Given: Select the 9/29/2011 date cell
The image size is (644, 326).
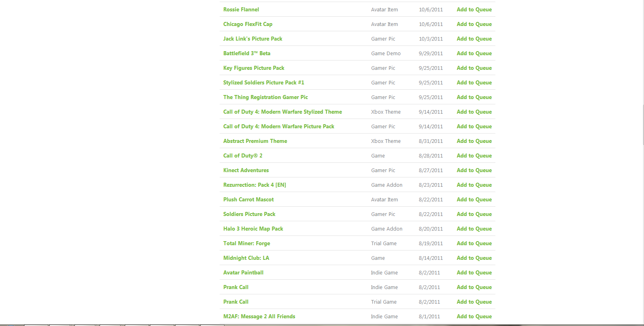Looking at the screenshot, I should [x=431, y=53].
